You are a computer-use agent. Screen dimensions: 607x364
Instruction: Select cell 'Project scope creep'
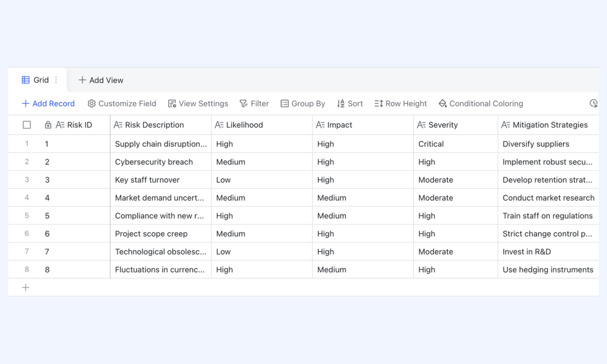(161, 234)
